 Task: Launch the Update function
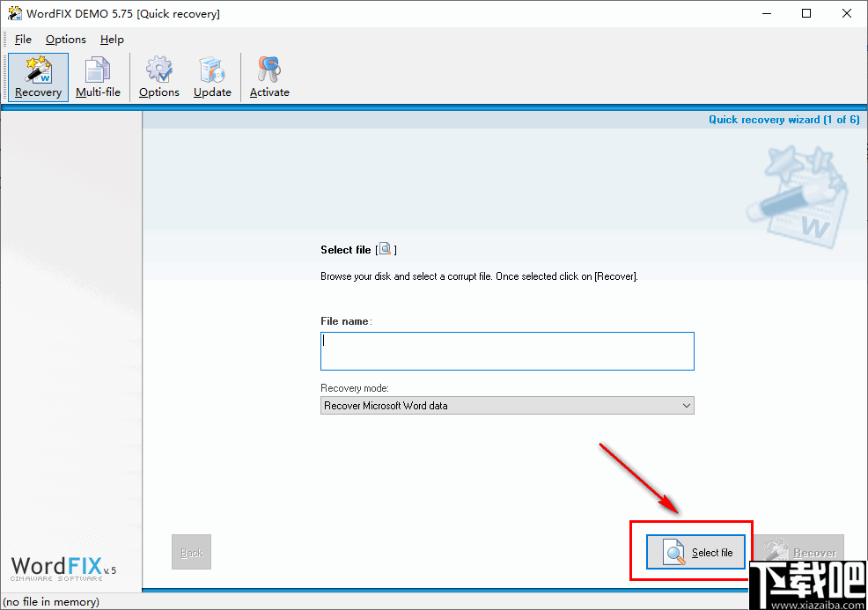211,77
